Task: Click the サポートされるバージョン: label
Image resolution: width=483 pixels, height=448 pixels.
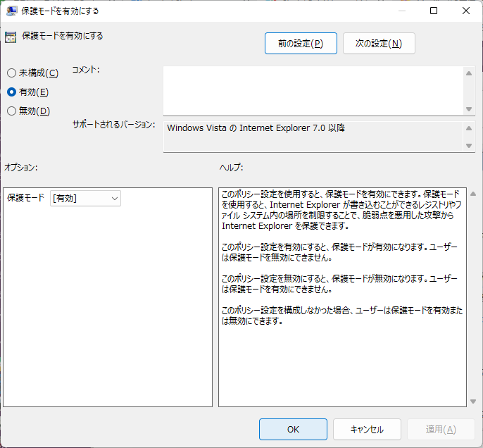Action: click(113, 125)
